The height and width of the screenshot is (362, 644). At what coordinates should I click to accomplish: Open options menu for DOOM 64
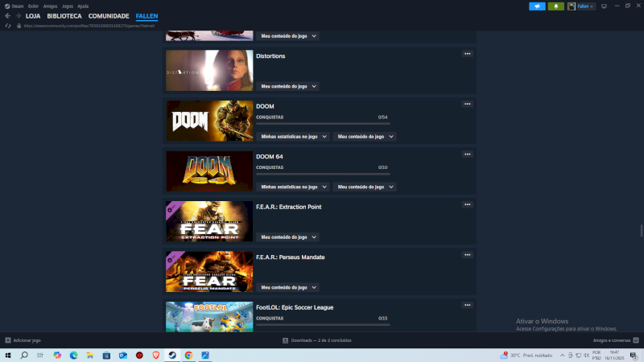pos(468,154)
